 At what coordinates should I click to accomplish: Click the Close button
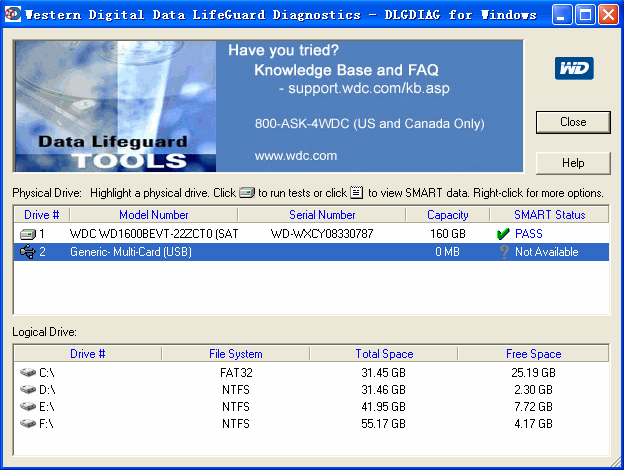pyautogui.click(x=573, y=122)
